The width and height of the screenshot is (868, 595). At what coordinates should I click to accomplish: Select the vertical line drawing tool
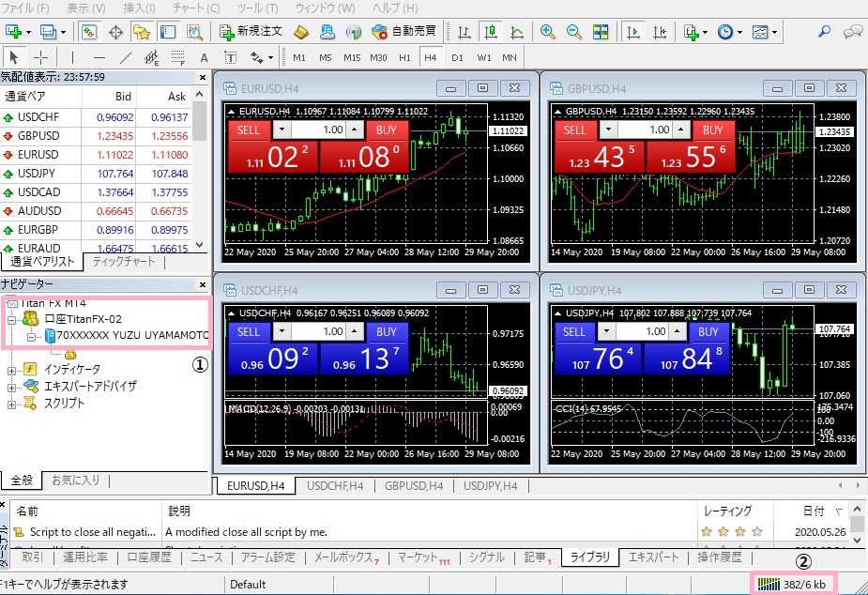click(72, 57)
